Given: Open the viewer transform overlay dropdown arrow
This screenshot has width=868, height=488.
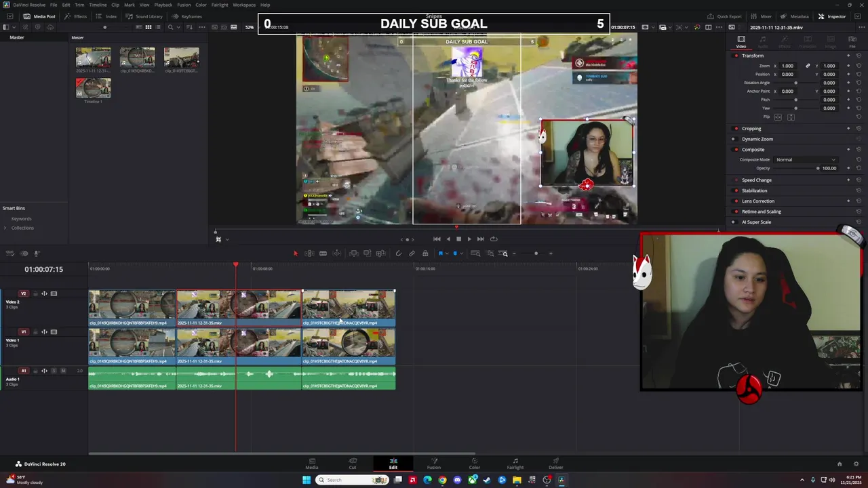Looking at the screenshot, I should (226, 239).
